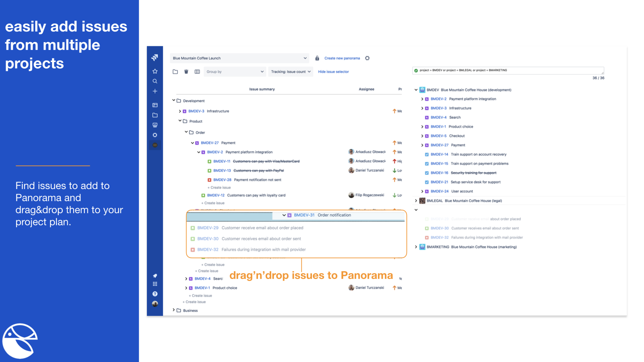Click the 36 / 36 issue count text
Screen dimensions: 644x362
pos(598,78)
